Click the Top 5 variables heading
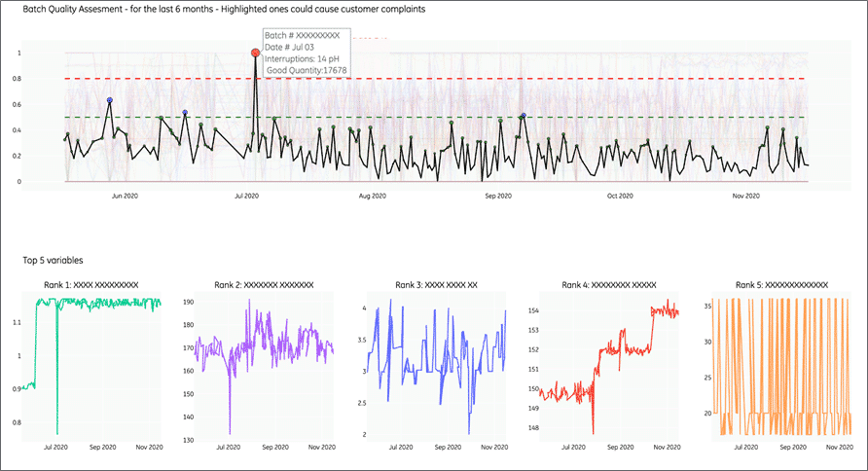 click(53, 261)
